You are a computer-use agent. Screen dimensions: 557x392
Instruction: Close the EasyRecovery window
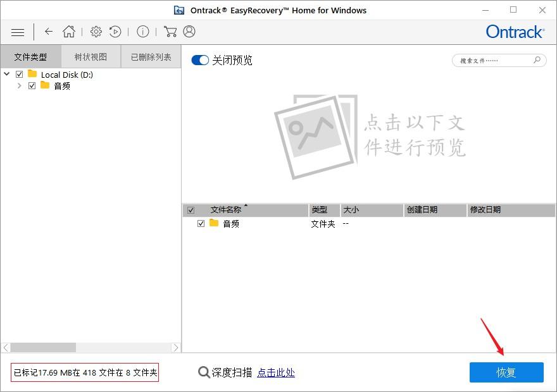(542, 10)
